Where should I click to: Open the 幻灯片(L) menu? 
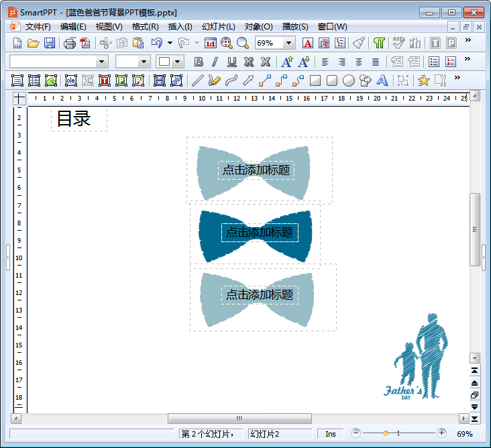tap(218, 27)
